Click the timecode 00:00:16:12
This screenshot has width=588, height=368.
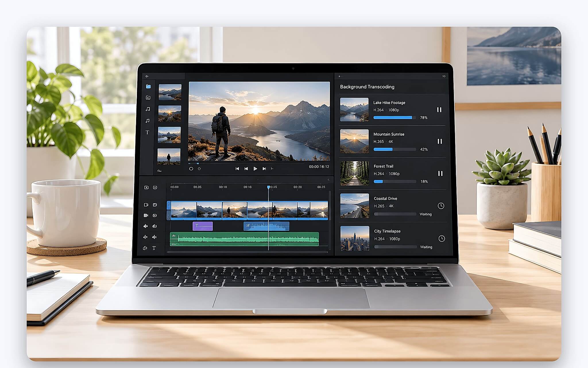[x=319, y=167]
